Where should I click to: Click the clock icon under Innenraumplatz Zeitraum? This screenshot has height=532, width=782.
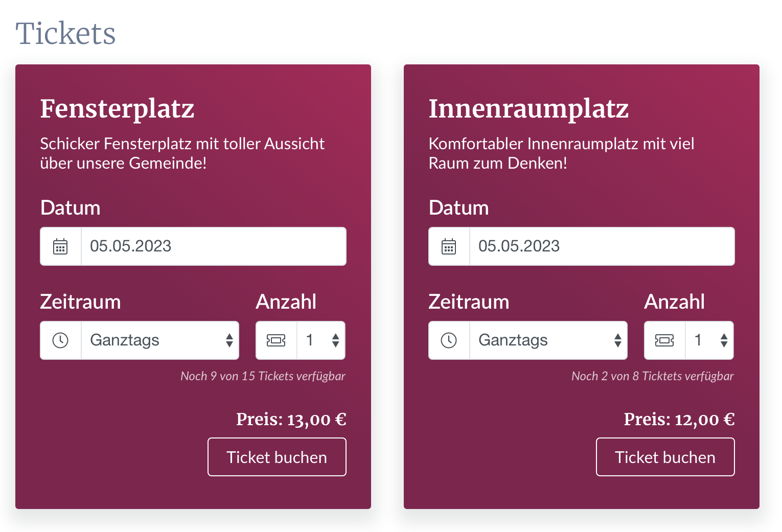(449, 340)
